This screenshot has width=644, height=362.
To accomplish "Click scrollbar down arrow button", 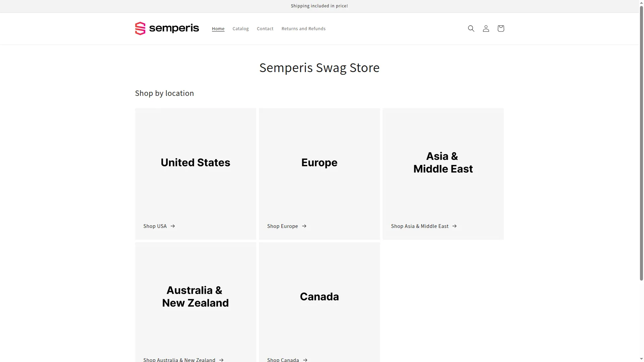I will (641, 359).
